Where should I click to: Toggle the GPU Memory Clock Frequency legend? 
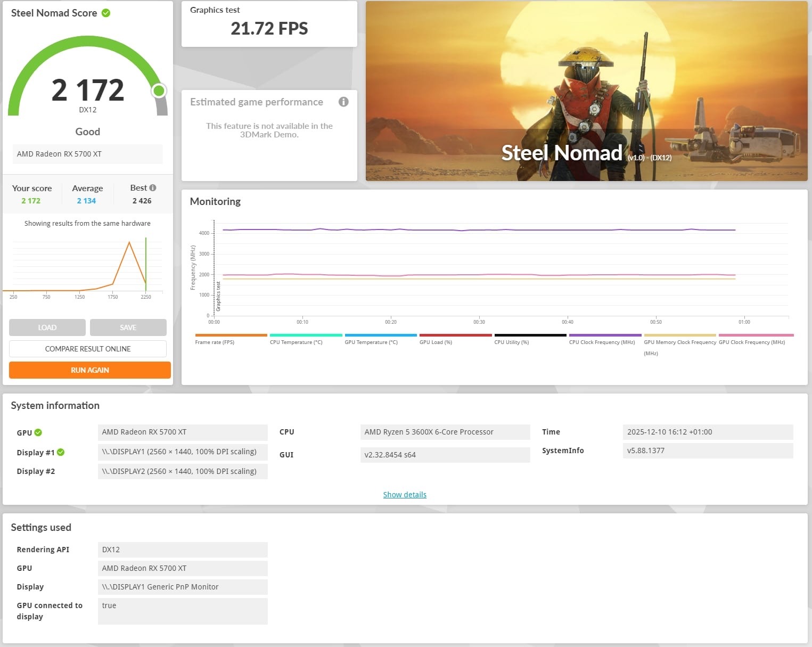(680, 345)
